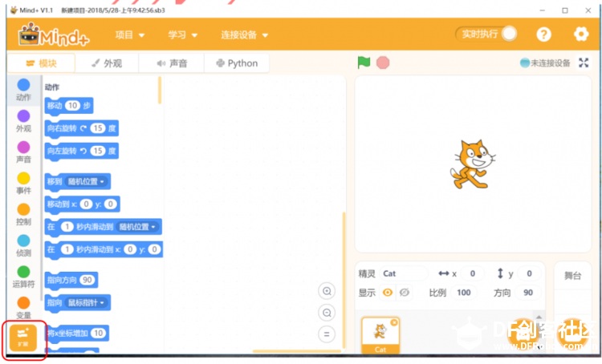
Task: Click workspace vertical scrollbar
Action: pos(344,280)
